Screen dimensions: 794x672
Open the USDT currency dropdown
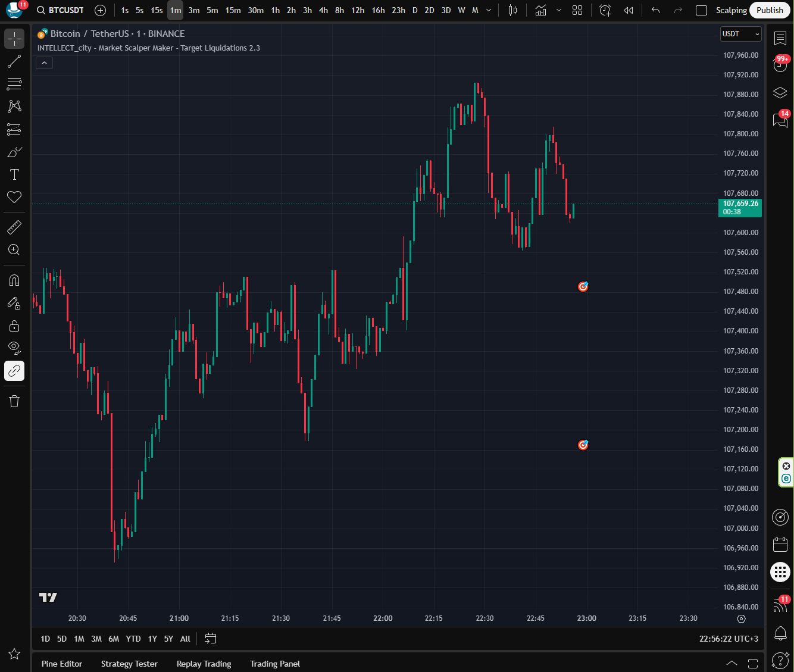[740, 34]
